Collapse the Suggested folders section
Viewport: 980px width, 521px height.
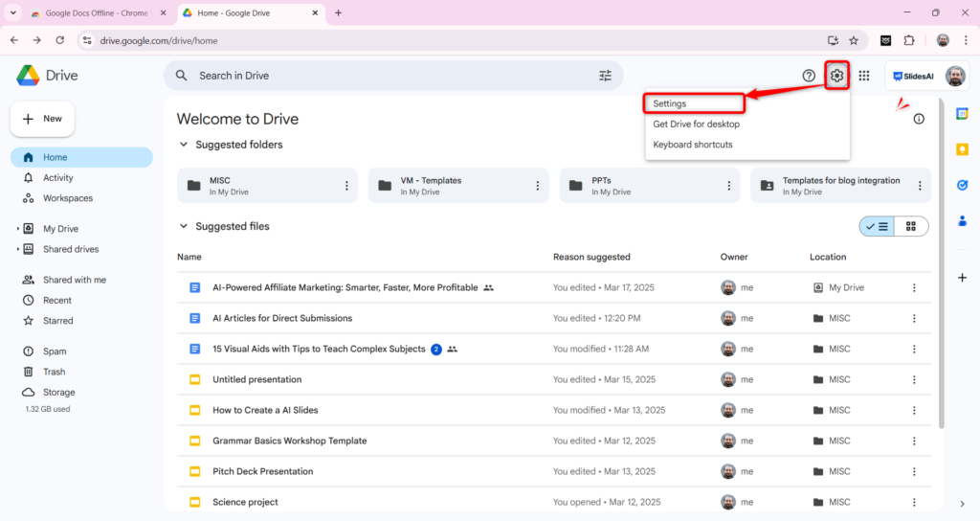pyautogui.click(x=185, y=145)
